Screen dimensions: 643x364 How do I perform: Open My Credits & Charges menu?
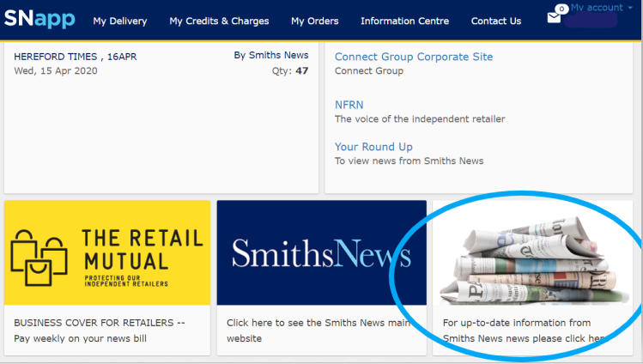coord(219,21)
